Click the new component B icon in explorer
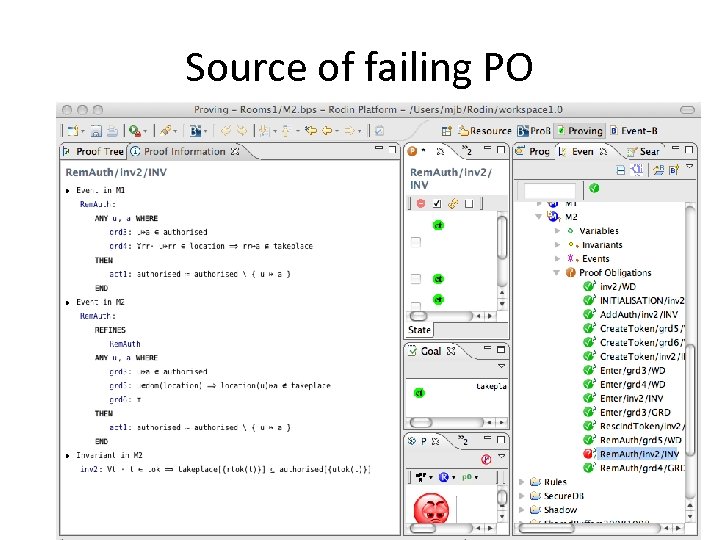This screenshot has width=720, height=540. [x=674, y=170]
